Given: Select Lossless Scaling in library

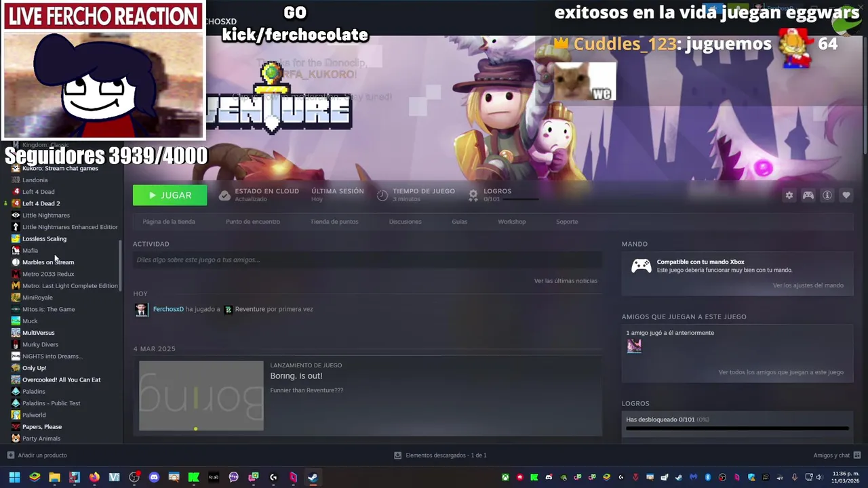Looking at the screenshot, I should click(x=44, y=239).
